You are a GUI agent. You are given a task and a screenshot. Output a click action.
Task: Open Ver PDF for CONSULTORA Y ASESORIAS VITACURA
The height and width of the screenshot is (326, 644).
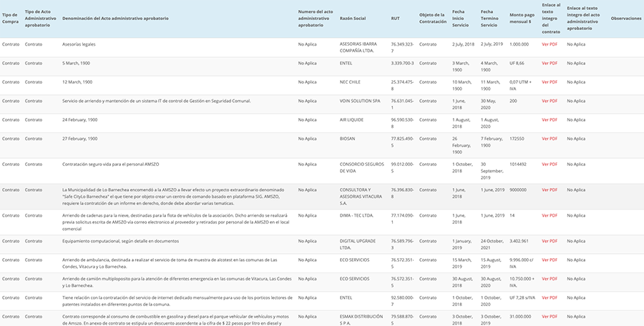[x=549, y=190]
